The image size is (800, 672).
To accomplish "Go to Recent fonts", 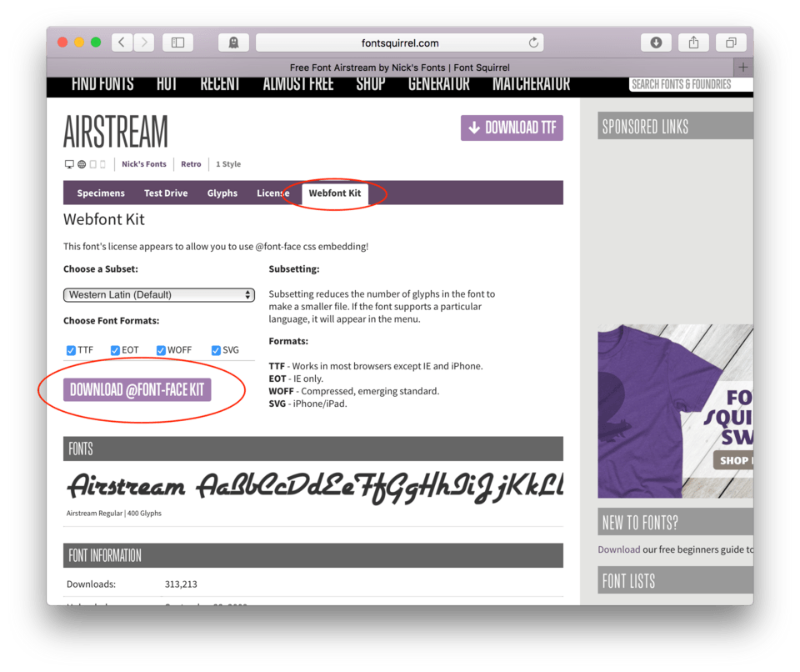I will (220, 84).
